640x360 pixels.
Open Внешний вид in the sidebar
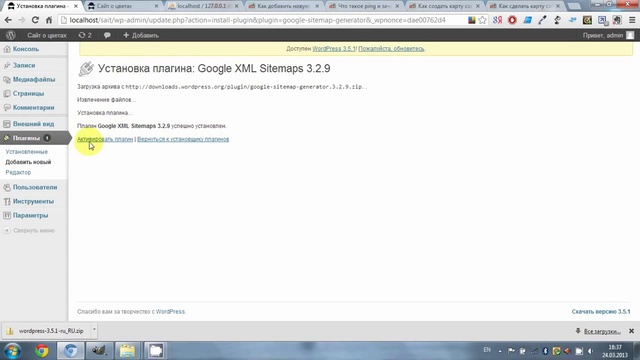(34, 124)
